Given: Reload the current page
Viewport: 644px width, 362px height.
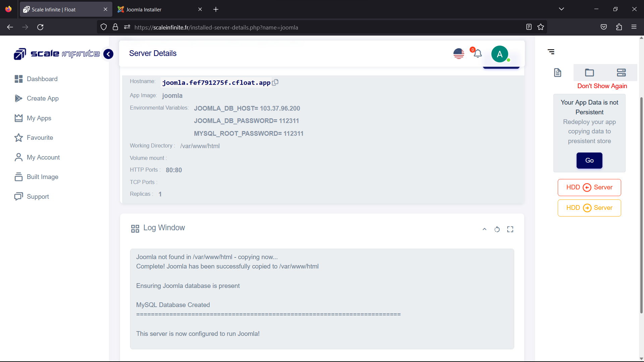Looking at the screenshot, I should [40, 27].
